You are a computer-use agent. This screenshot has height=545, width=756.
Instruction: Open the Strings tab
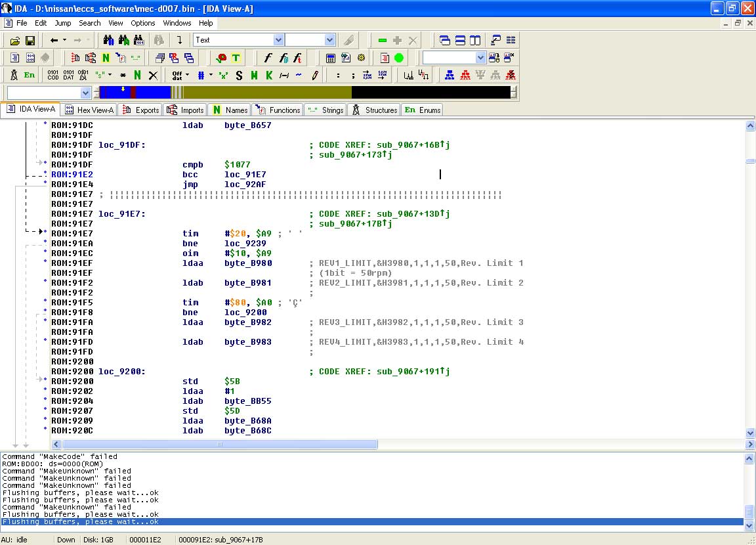(x=325, y=110)
